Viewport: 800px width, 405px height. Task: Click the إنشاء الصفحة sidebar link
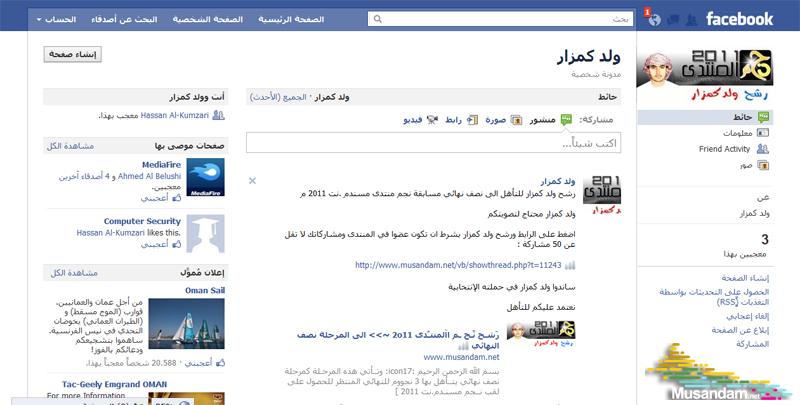click(745, 278)
